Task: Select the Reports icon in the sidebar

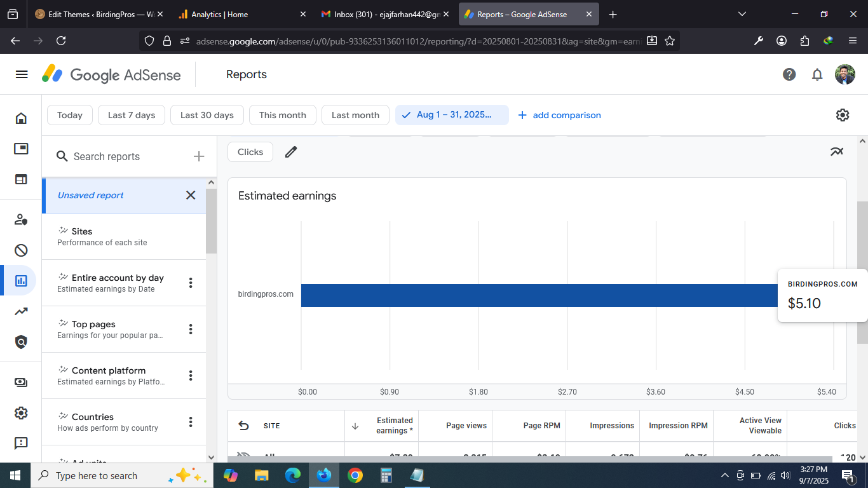Action: tap(21, 280)
